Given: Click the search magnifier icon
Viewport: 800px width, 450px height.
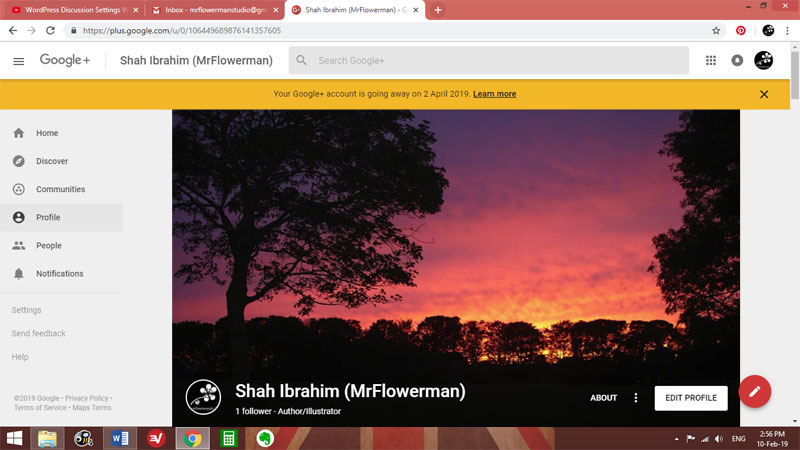Looking at the screenshot, I should tap(302, 60).
